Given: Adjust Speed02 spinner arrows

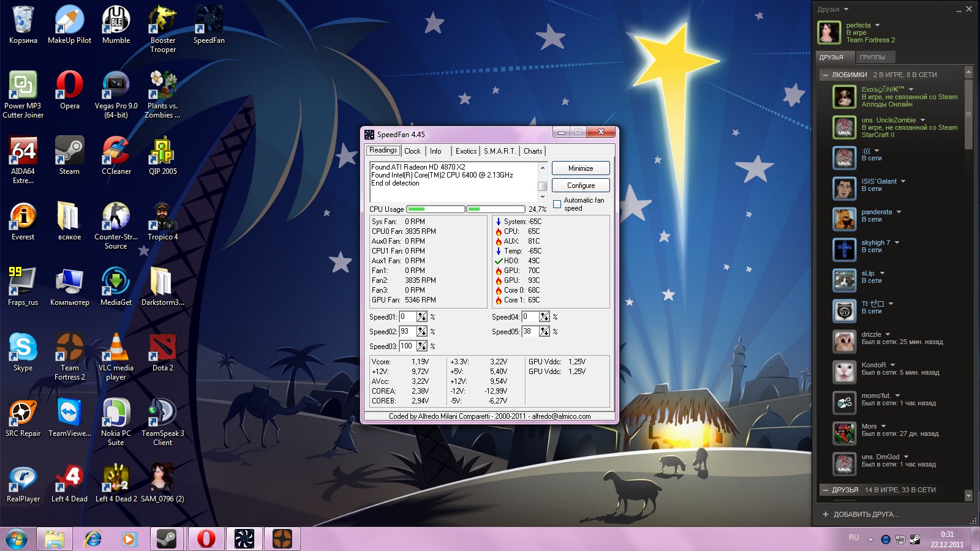Looking at the screenshot, I should point(422,331).
